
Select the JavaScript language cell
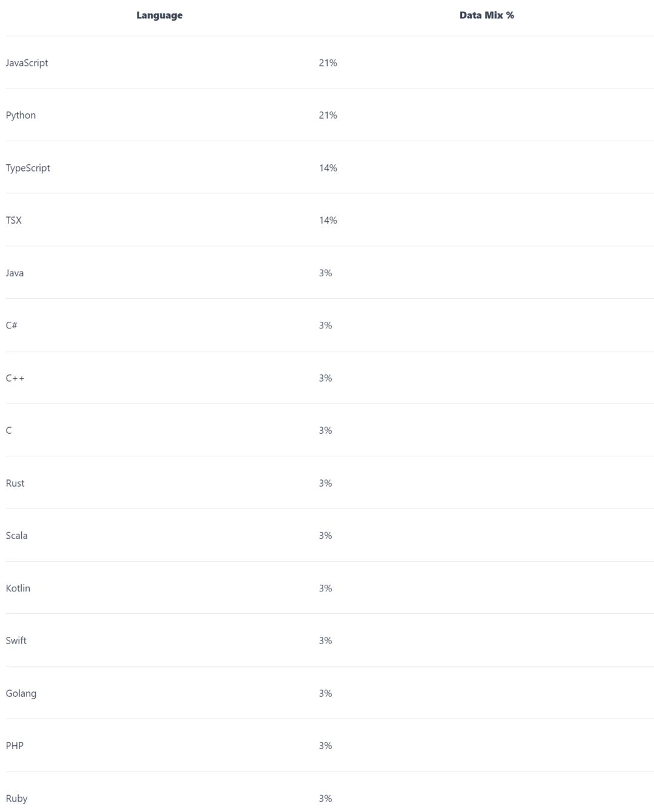tap(27, 63)
